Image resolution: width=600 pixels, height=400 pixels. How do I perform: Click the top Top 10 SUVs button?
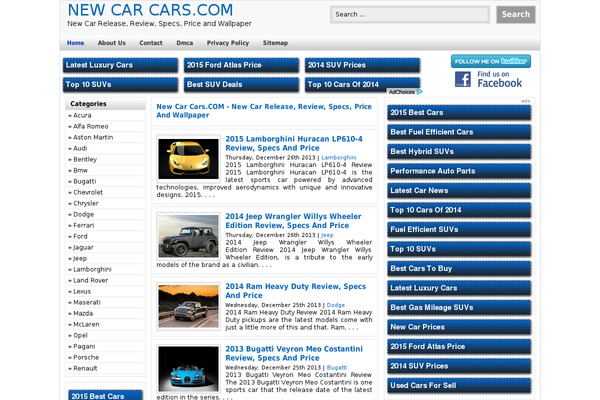[120, 85]
